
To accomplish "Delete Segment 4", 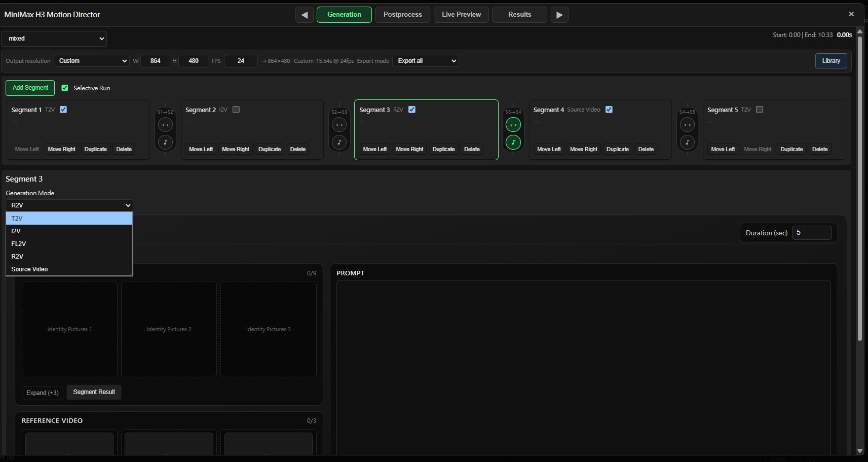I will [646, 149].
